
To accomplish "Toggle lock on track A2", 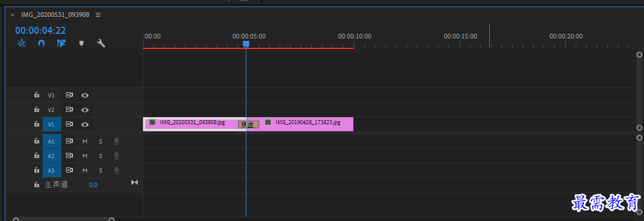I will [x=37, y=155].
